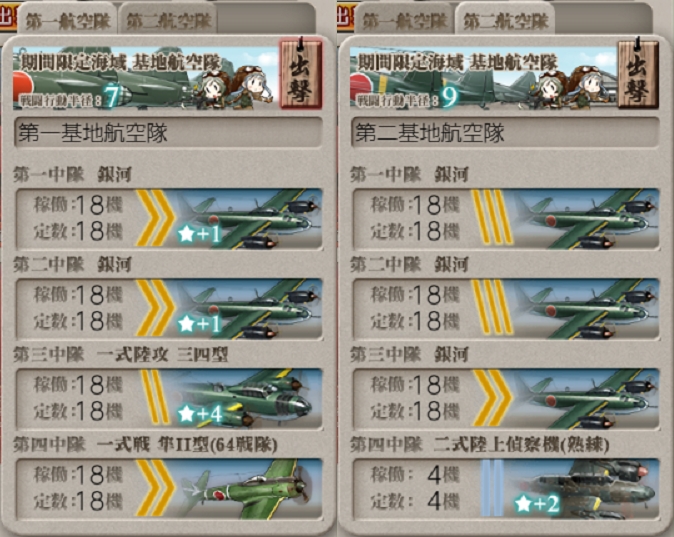Switch to 第二航空隊 tab in left panel

coord(168,20)
